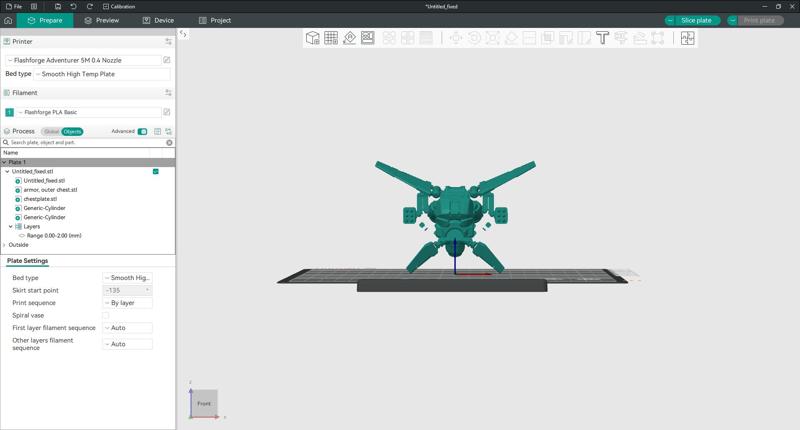Click the Redo arrow icon

click(90, 7)
